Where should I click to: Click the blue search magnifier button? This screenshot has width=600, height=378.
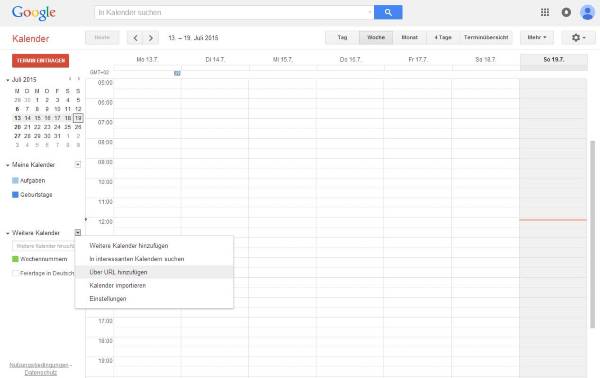[388, 12]
